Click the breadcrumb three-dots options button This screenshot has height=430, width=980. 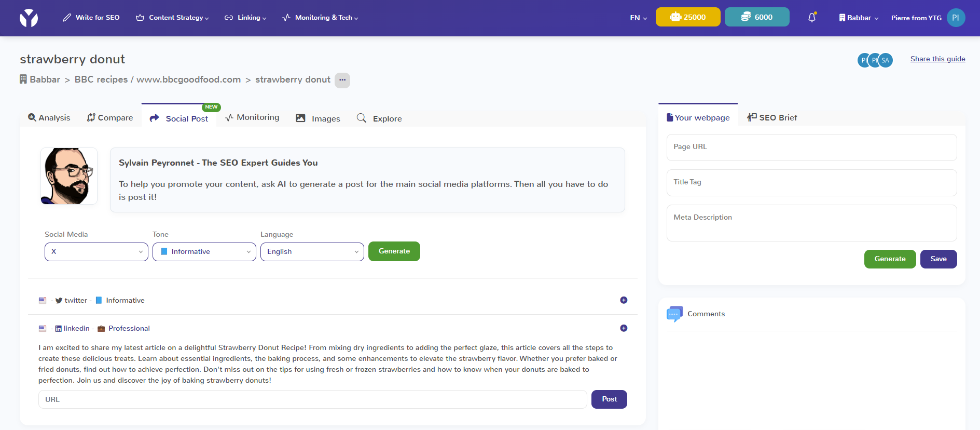(342, 80)
